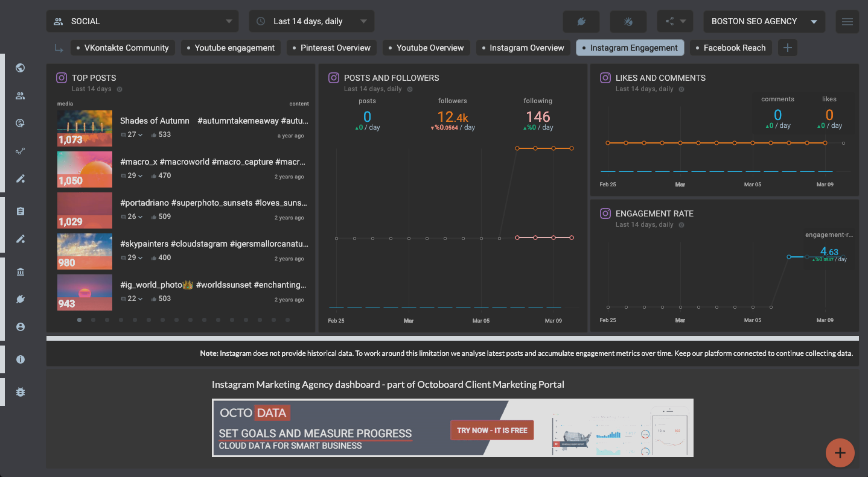Click Instagram icon beside ENGAGEMENT RATE

[x=605, y=213]
